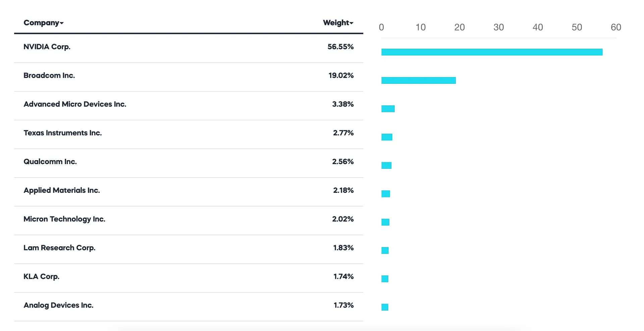
Task: Click the Texas Instruments chart bar
Action: tap(387, 137)
